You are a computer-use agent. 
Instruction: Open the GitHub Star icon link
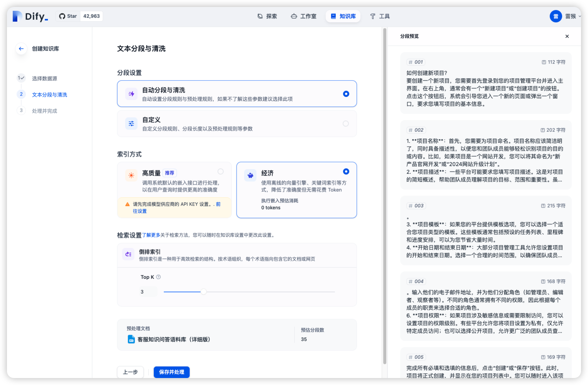point(62,16)
